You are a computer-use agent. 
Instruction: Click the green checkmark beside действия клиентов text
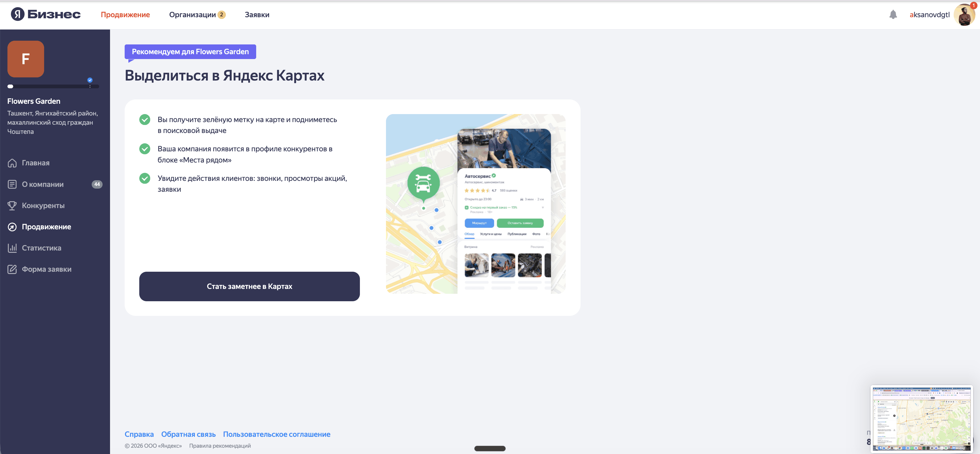145,178
